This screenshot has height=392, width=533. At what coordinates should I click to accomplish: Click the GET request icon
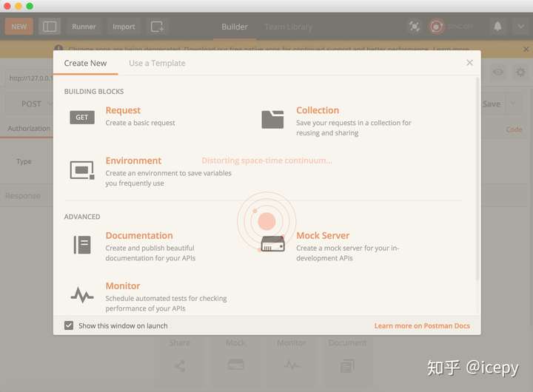click(x=82, y=118)
